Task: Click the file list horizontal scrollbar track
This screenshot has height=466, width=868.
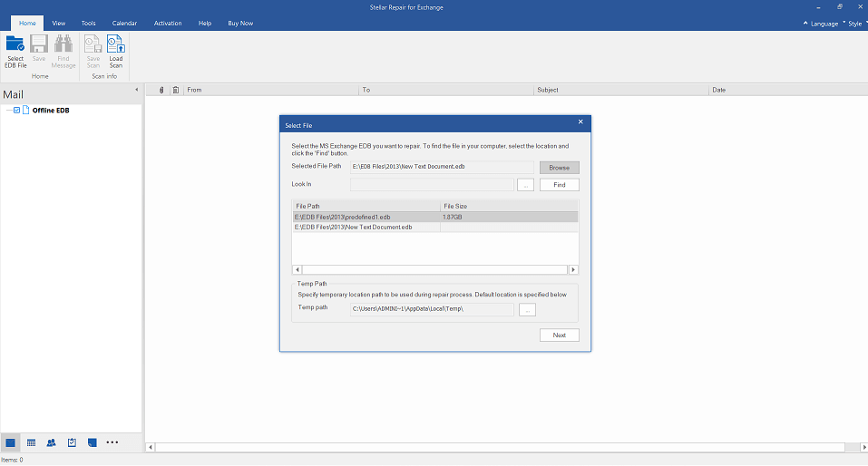Action: [435, 269]
